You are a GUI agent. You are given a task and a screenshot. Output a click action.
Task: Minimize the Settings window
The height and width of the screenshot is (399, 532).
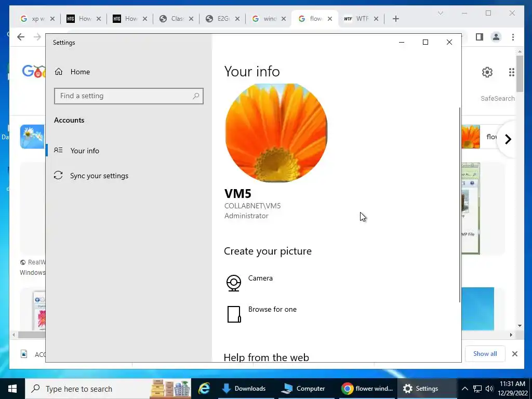tap(402, 42)
